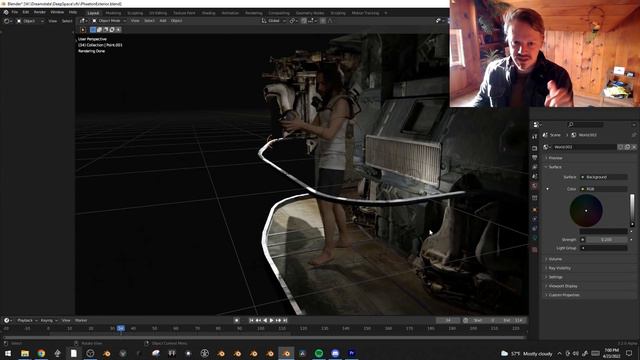The width and height of the screenshot is (640, 360).
Task: Expand the Viewport Display panel
Action: 562,286
